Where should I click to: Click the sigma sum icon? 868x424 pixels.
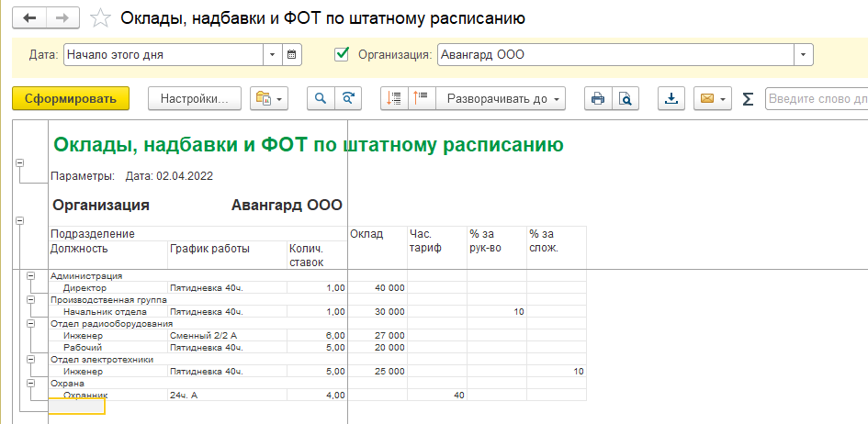coord(748,99)
